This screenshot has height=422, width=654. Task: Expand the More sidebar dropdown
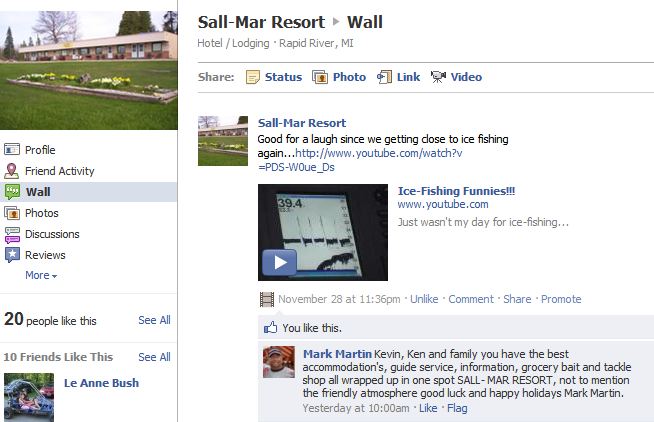(41, 275)
